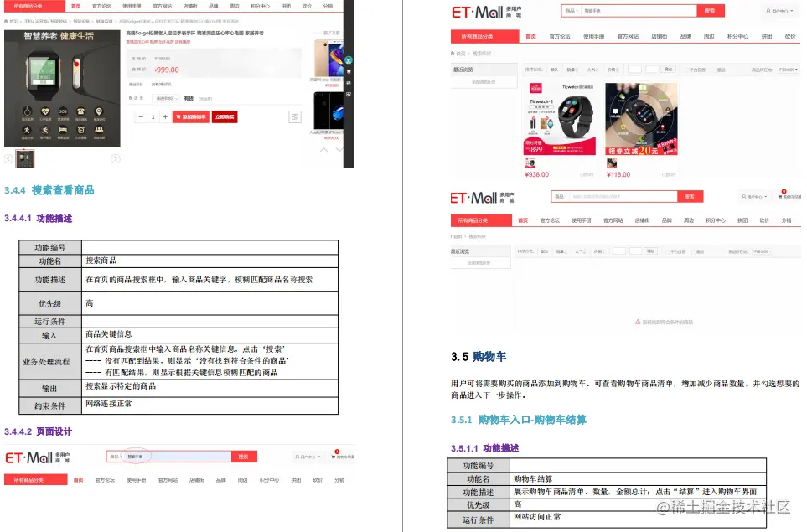Click the price 确定 button in watch results screenshot
This screenshot has width=807, height=532.
(x=668, y=69)
